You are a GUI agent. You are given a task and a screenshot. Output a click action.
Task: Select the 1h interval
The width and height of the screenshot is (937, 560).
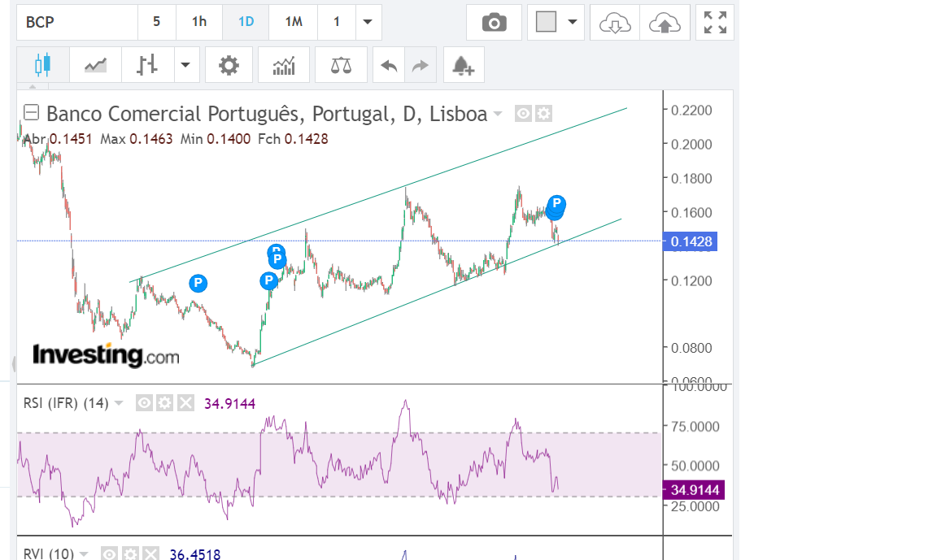(x=199, y=22)
